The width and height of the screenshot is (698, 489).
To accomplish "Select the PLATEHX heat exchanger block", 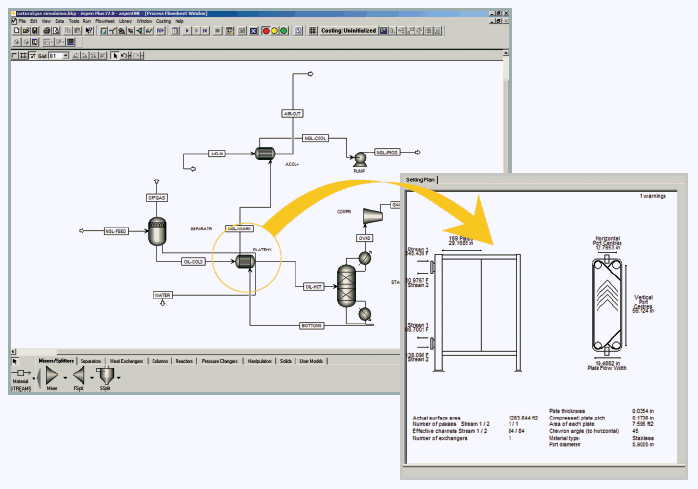I will click(243, 261).
